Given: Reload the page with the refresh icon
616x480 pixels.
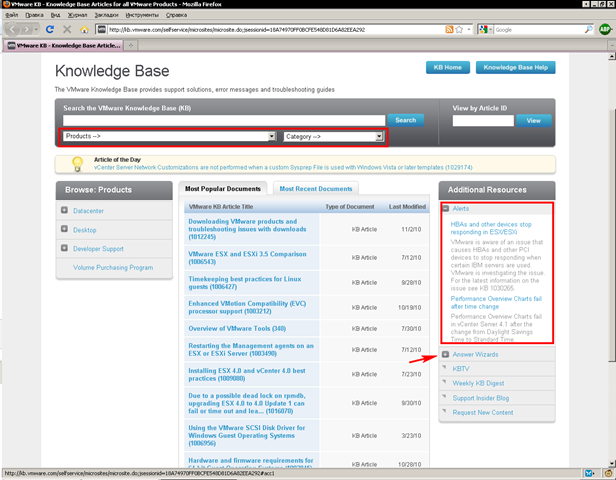Looking at the screenshot, I should 50,29.
